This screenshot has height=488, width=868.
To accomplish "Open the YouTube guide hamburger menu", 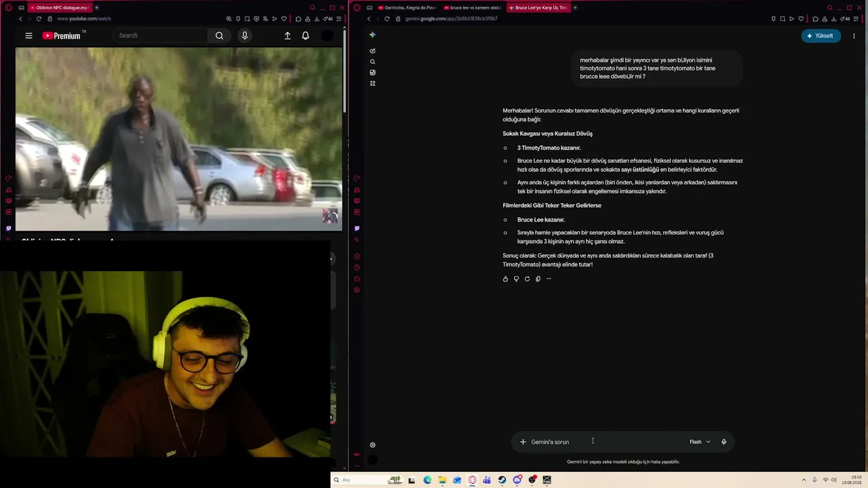I will [28, 36].
